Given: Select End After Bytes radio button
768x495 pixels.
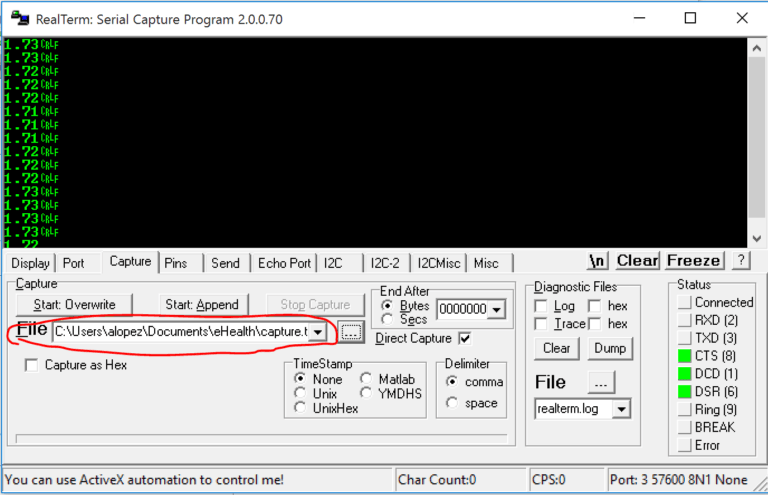Looking at the screenshot, I should (387, 306).
